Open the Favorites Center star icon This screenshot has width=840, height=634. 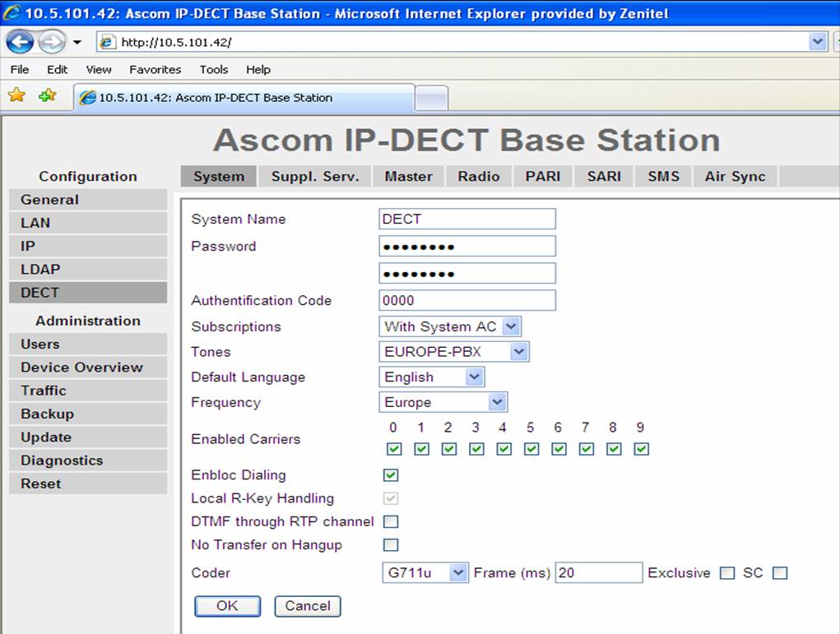(x=16, y=95)
